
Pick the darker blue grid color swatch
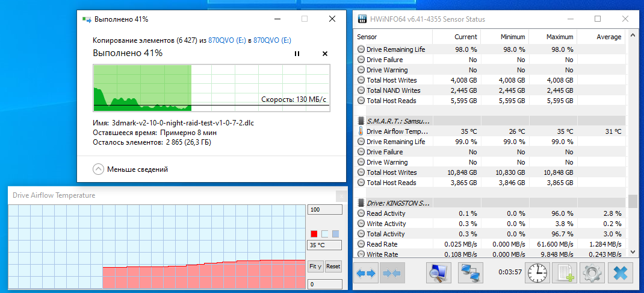pyautogui.click(x=336, y=234)
